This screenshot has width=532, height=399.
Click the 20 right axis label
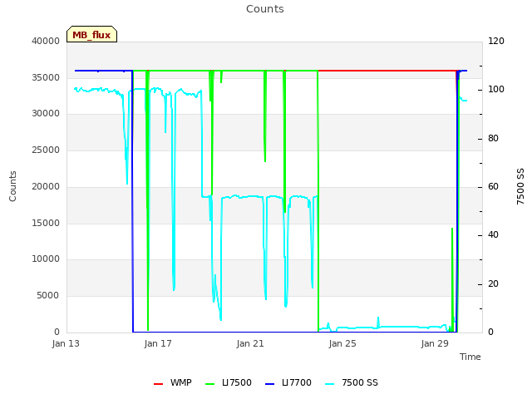(493, 284)
